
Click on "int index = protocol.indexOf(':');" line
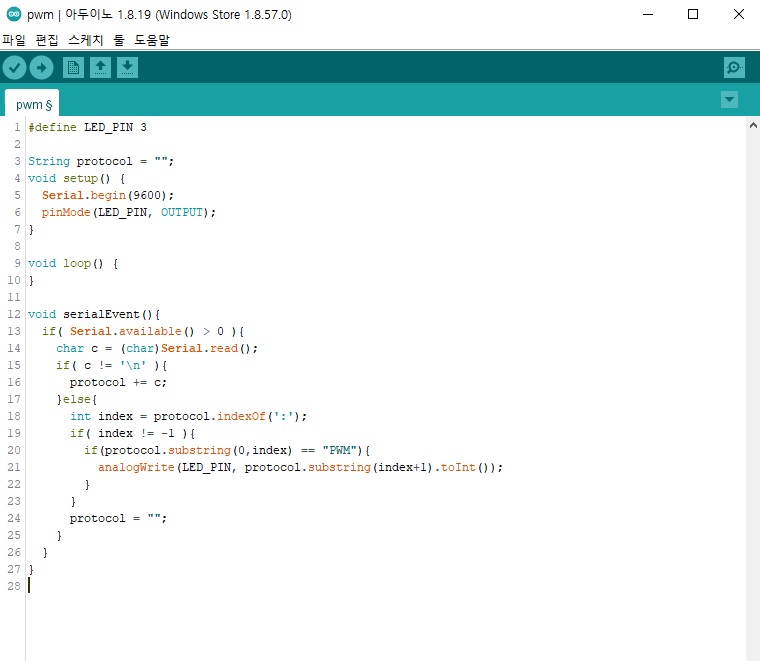(x=189, y=416)
